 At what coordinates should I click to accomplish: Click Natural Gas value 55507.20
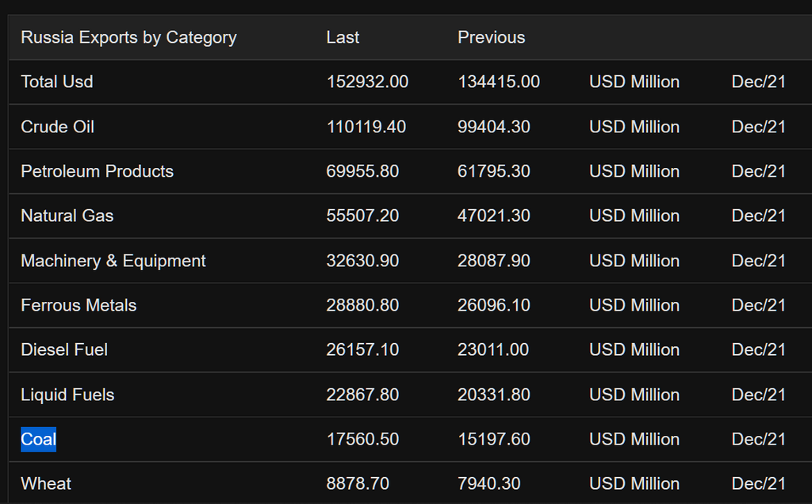[x=362, y=216]
